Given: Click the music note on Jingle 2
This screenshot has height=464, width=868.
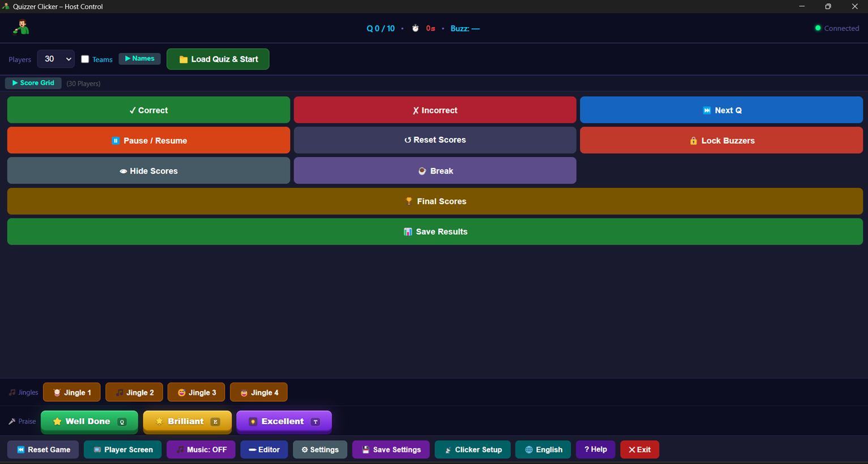Looking at the screenshot, I should tap(119, 392).
